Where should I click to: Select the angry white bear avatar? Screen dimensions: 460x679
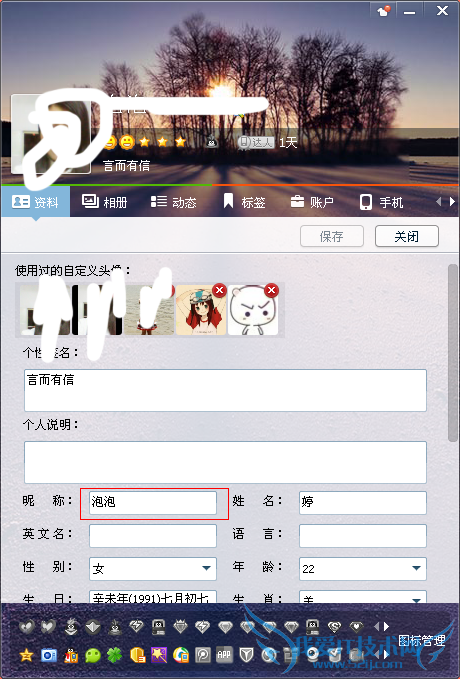pos(253,311)
